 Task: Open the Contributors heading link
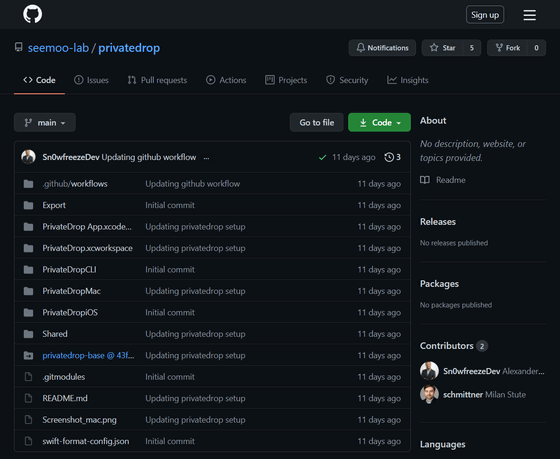pos(447,346)
